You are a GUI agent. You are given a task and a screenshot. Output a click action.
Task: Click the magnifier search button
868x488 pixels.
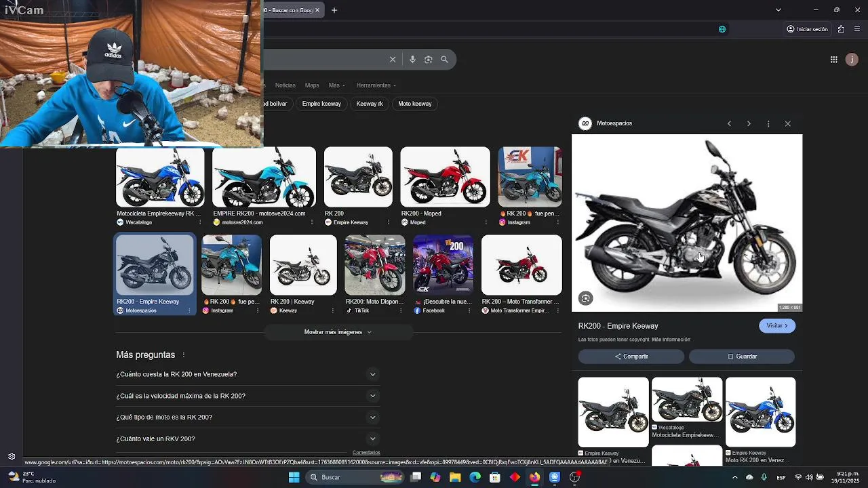point(444,60)
